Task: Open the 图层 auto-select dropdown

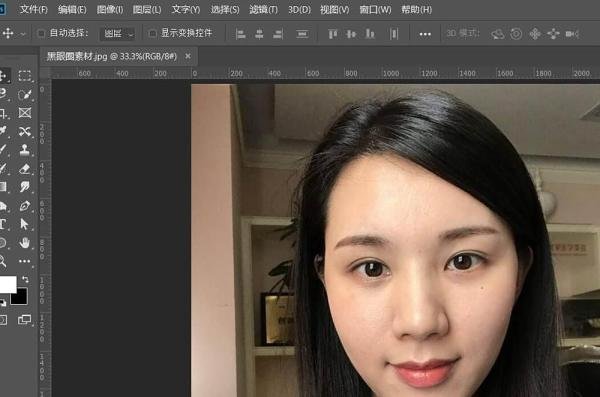Action: pos(118,34)
